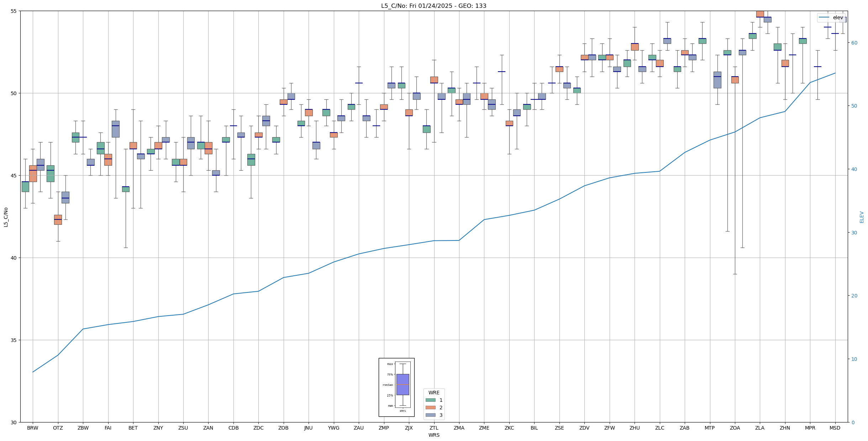Click the blue-gray WRE 3 legend swatch
The height and width of the screenshot is (441, 868).
(430, 415)
